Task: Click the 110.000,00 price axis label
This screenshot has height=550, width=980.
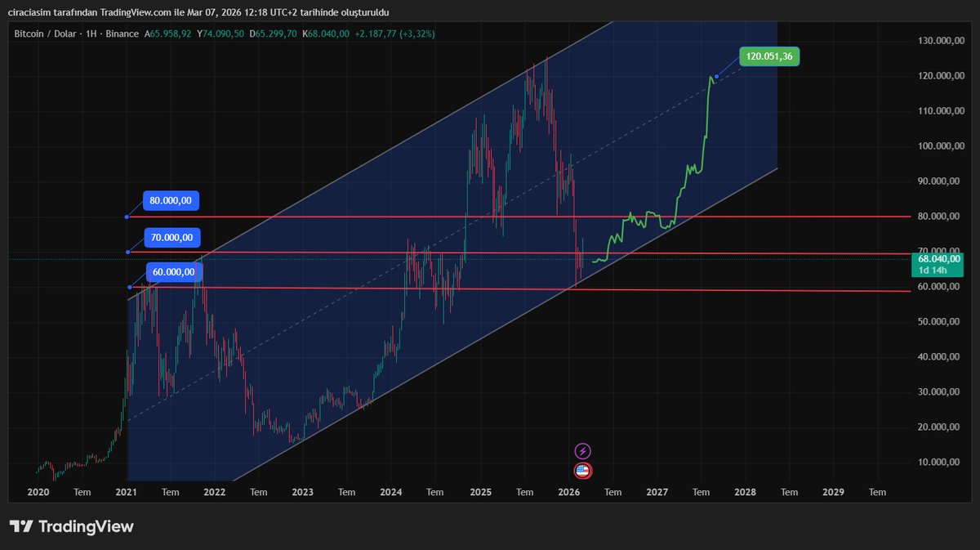Action: 940,111
